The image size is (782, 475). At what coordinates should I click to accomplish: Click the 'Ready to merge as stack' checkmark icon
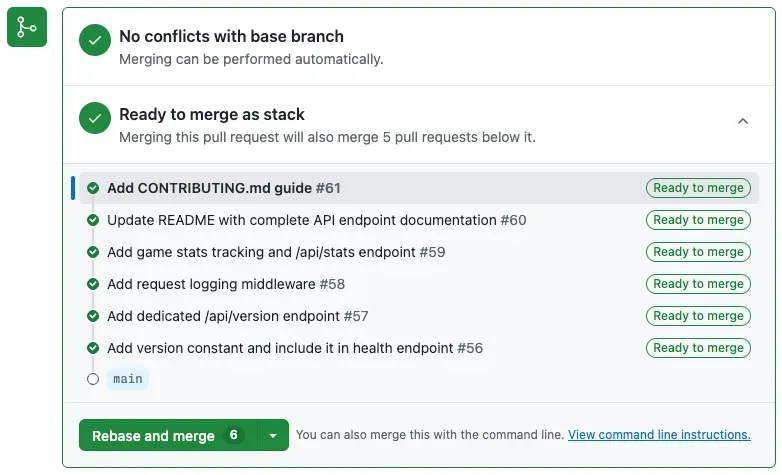click(x=95, y=119)
